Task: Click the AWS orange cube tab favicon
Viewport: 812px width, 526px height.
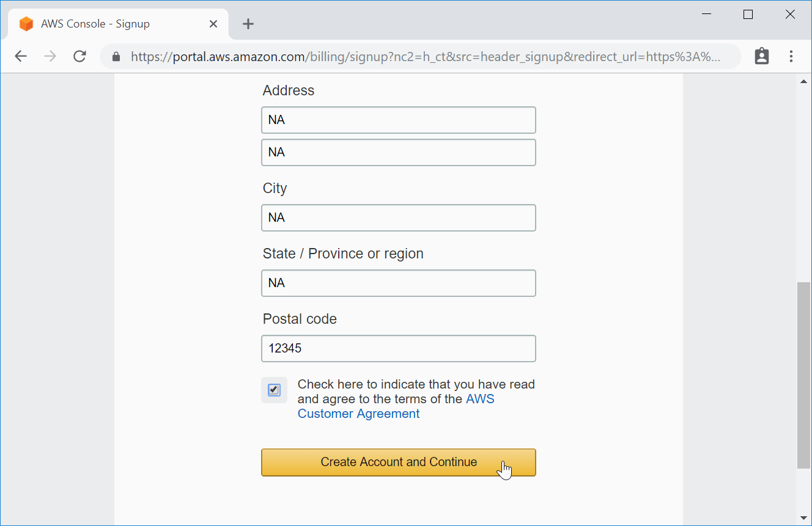Action: pyautogui.click(x=26, y=24)
